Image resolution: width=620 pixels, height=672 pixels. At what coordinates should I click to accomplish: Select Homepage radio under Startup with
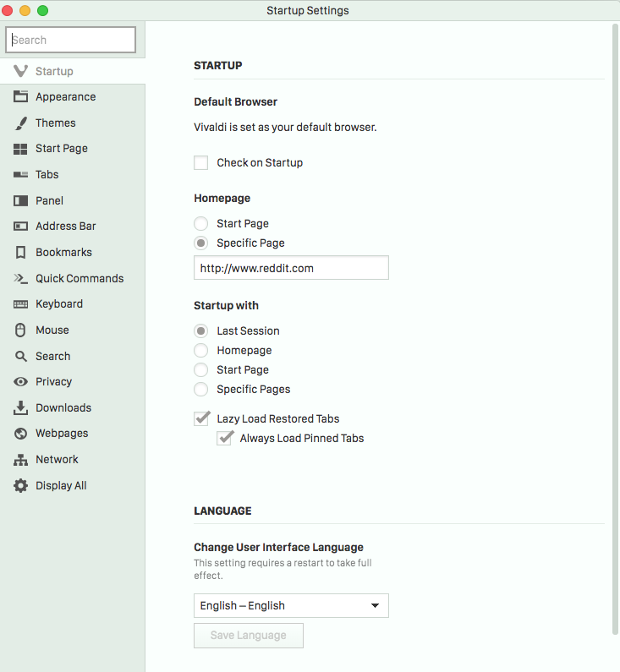tap(200, 351)
